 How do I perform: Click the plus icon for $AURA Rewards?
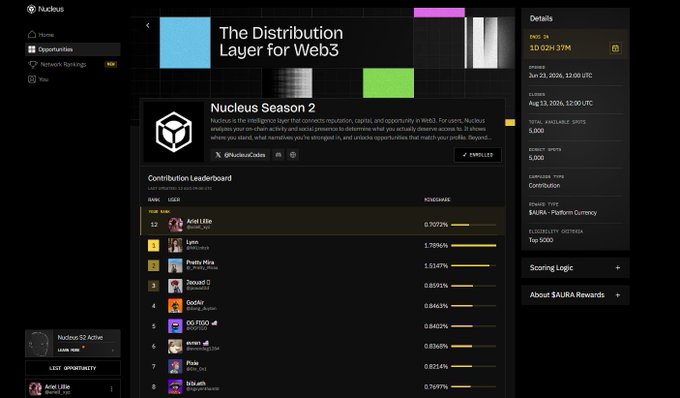618,295
